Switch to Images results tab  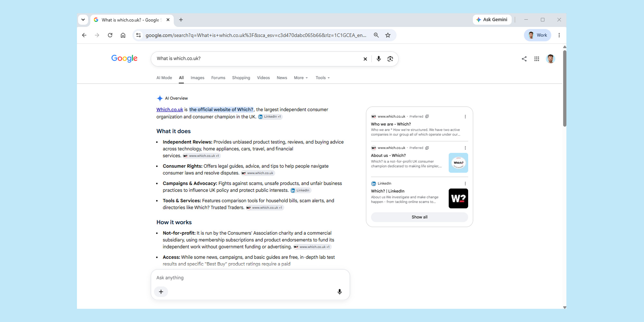tap(197, 78)
